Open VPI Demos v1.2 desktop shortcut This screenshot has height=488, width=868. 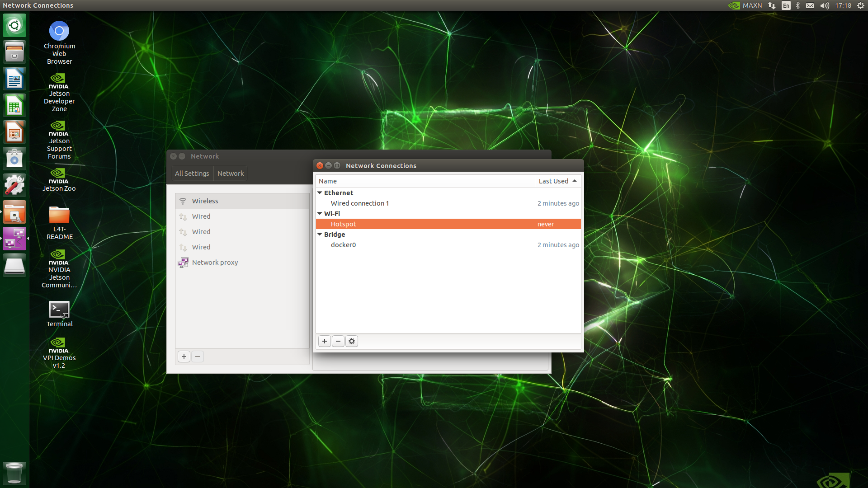[x=59, y=353]
